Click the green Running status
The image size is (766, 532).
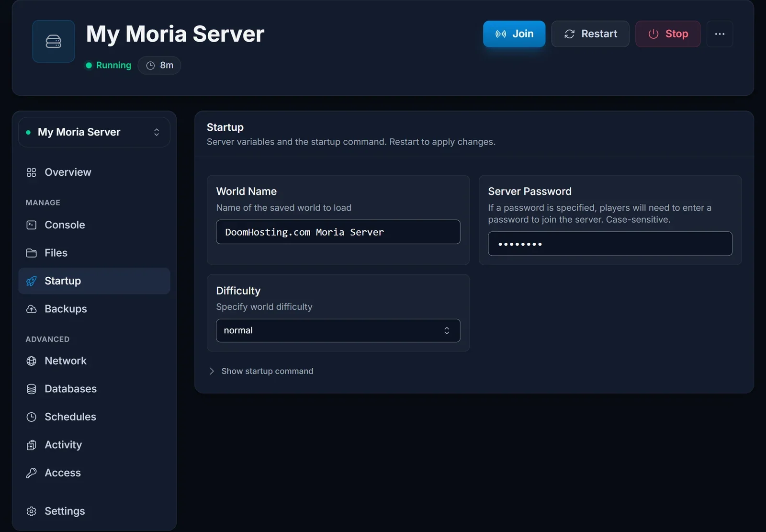tap(108, 65)
